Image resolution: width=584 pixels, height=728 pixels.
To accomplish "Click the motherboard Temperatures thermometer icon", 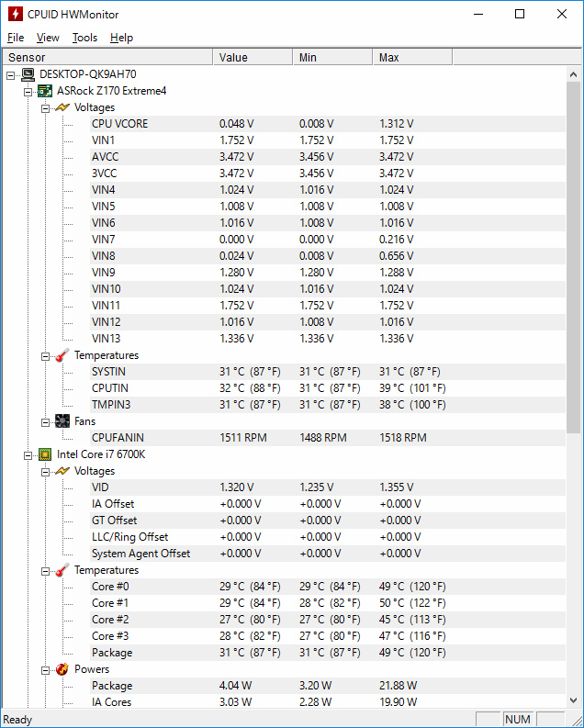I will pyautogui.click(x=62, y=355).
